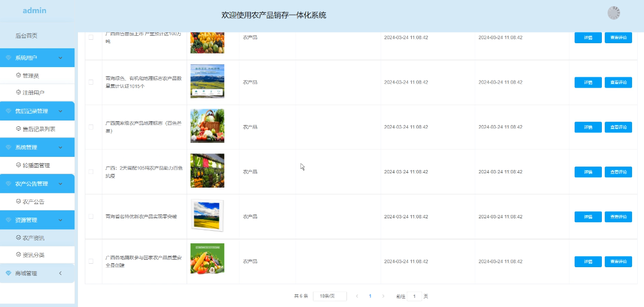Tick the checkbox for the 质量安全县创建 row

point(91,261)
